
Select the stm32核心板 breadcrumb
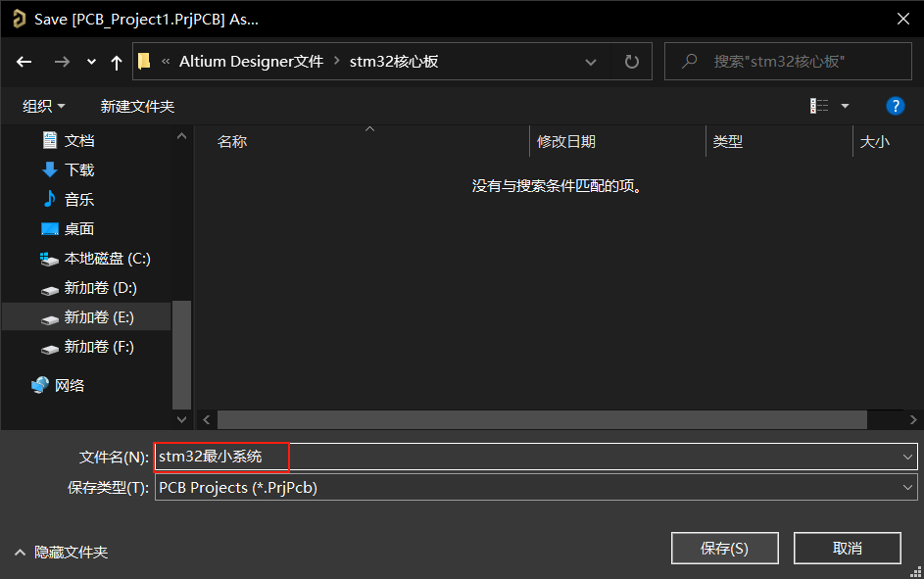point(394,62)
